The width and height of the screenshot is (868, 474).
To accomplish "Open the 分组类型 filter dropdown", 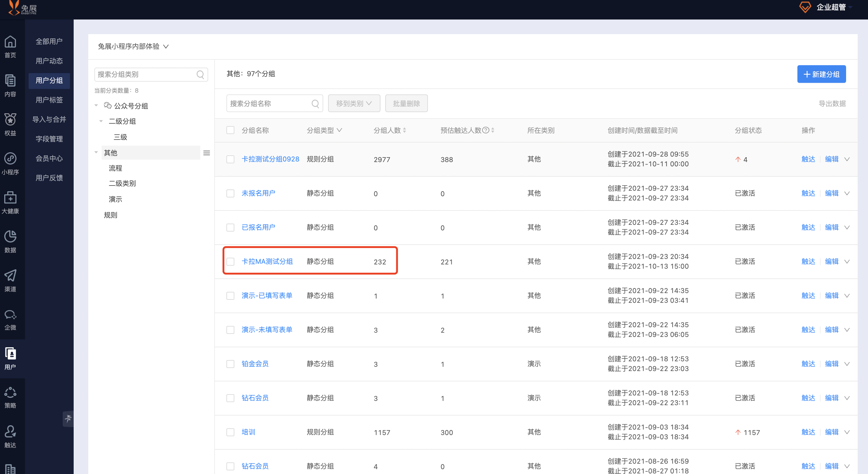I will point(324,130).
